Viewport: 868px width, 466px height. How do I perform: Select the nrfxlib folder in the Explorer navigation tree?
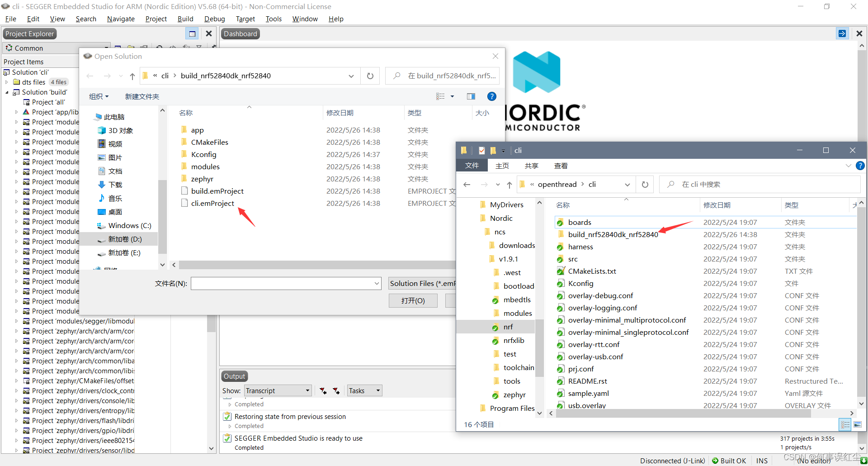(x=514, y=340)
